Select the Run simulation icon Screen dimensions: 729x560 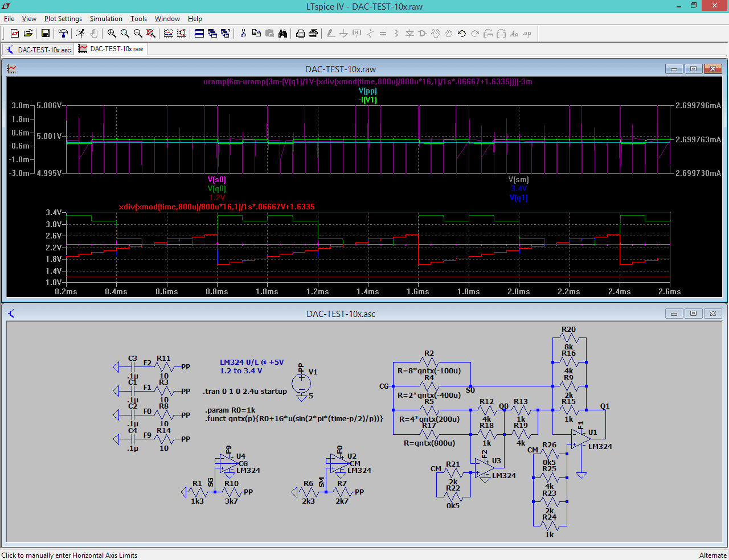pyautogui.click(x=80, y=33)
